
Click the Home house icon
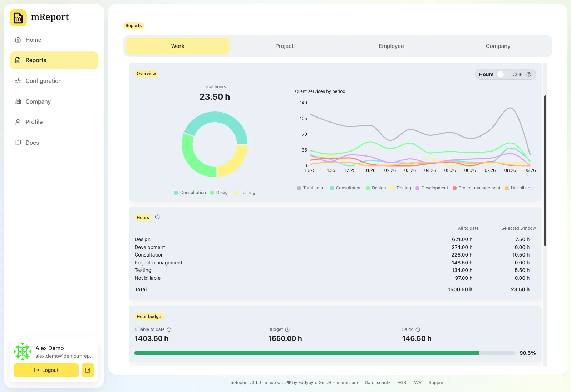click(18, 40)
